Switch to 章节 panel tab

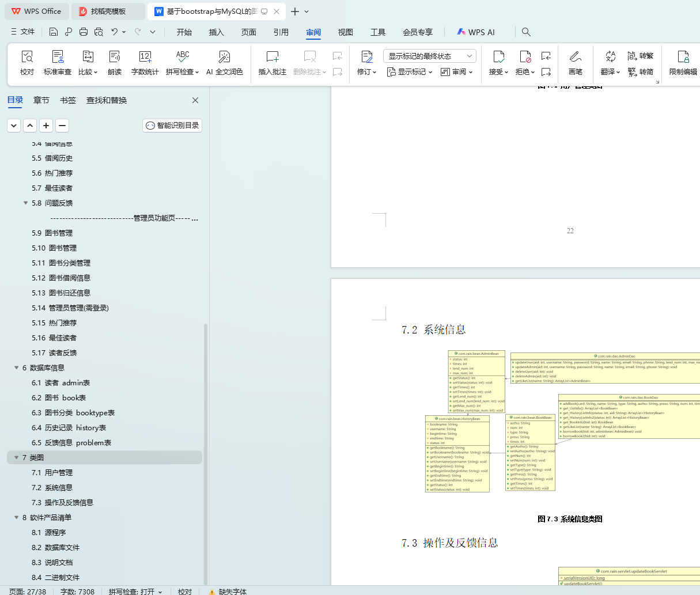click(x=41, y=100)
